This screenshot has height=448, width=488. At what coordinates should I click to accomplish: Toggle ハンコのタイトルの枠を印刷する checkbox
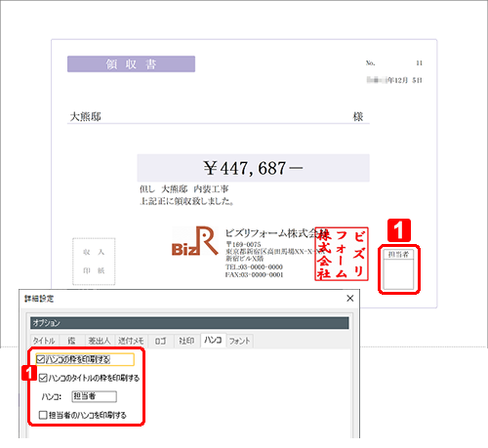(43, 378)
